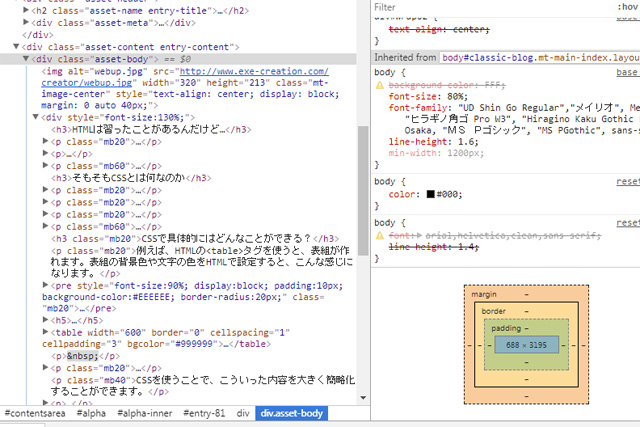Click the 688 × 3195 content box
Image resolution: width=640 pixels, height=427 pixels.
pos(526,345)
